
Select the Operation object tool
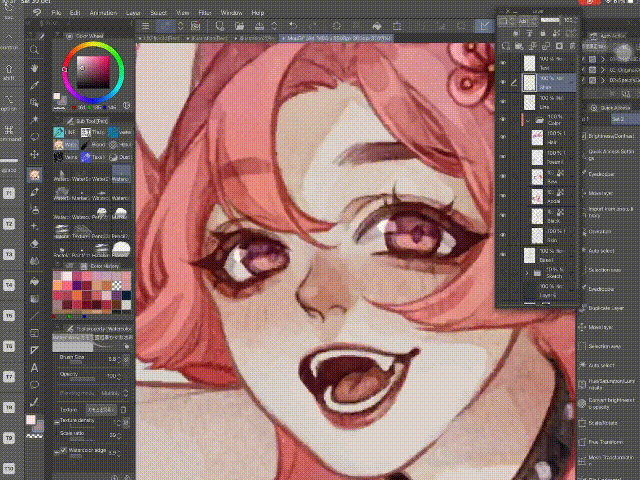coord(35,102)
